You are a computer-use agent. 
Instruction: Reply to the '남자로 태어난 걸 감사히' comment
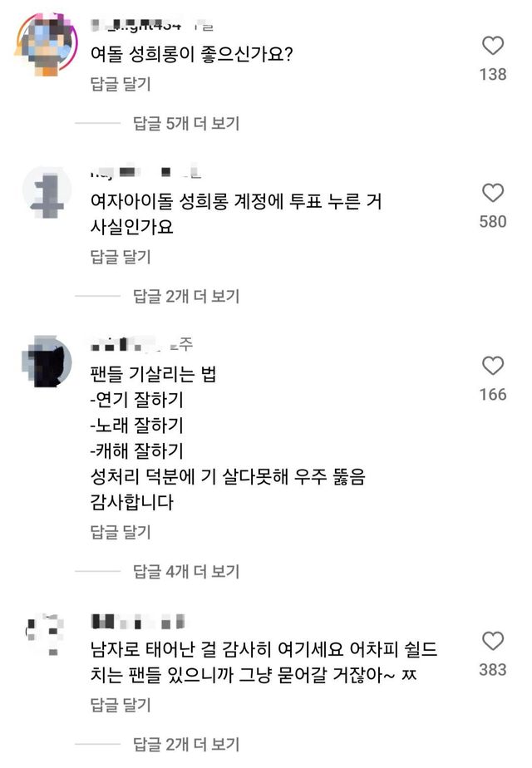coord(120,705)
